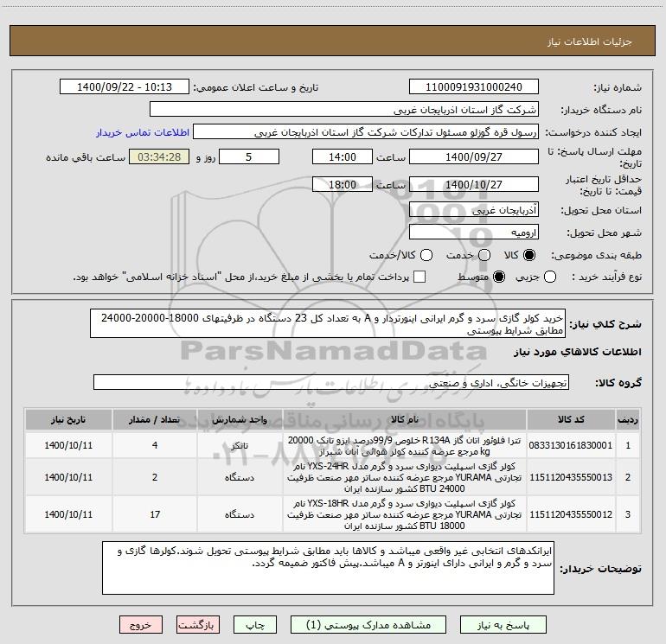Viewport: 666px width, 644px height.
Task: Click the واحد شمارش column header
Action: click(240, 420)
